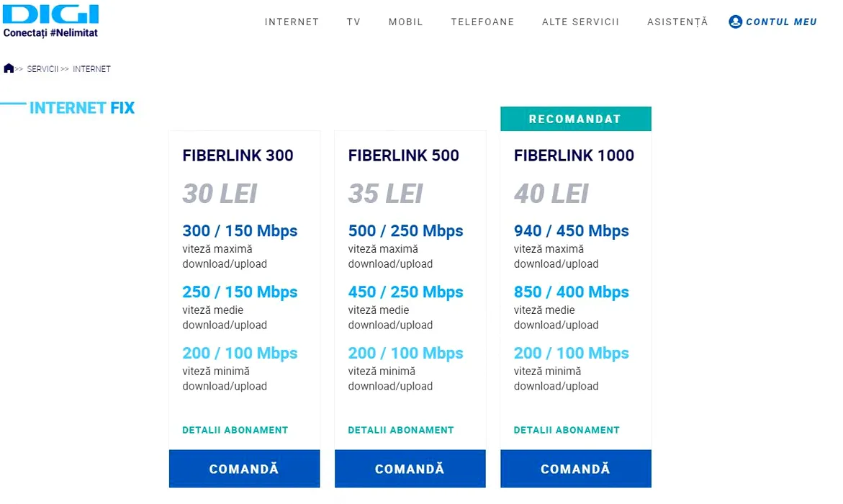Open the TV menu item

click(353, 22)
